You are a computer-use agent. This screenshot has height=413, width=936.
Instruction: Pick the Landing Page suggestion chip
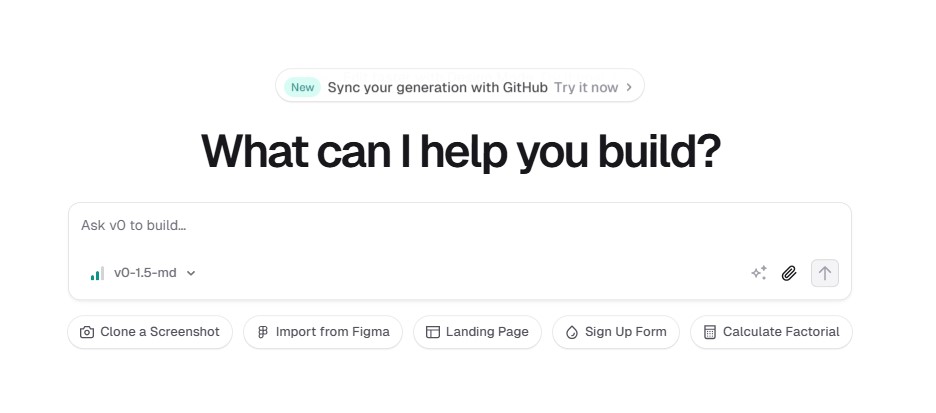pyautogui.click(x=478, y=332)
